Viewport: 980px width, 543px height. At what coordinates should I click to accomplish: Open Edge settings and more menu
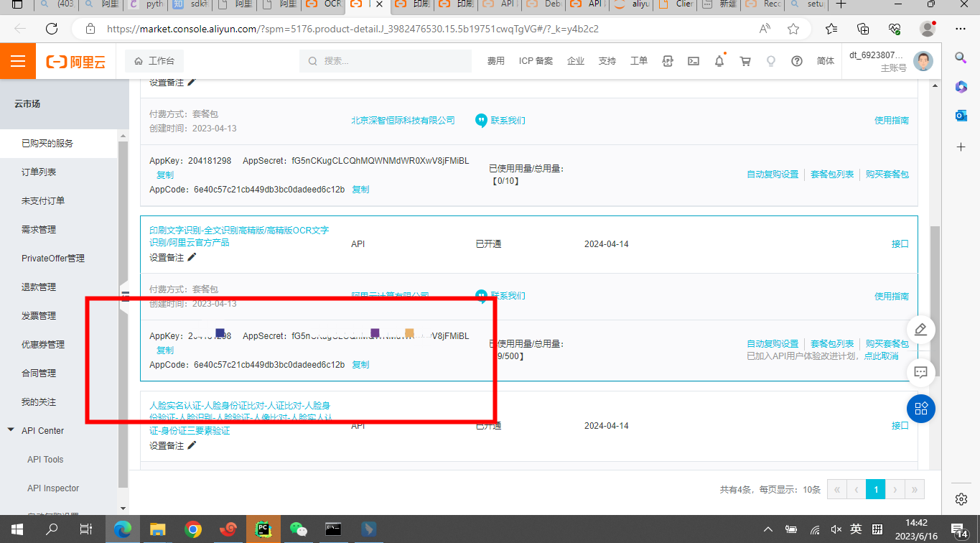pyautogui.click(x=961, y=29)
